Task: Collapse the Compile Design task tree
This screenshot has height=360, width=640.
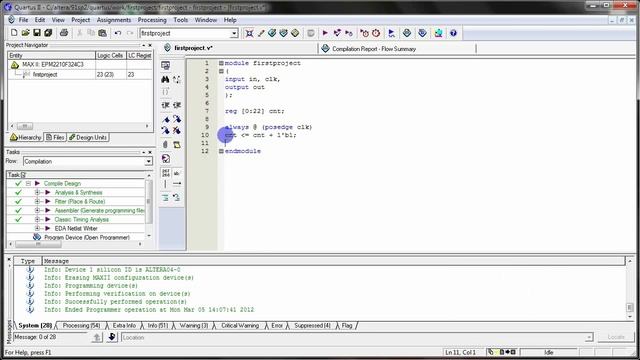Action: (28, 184)
